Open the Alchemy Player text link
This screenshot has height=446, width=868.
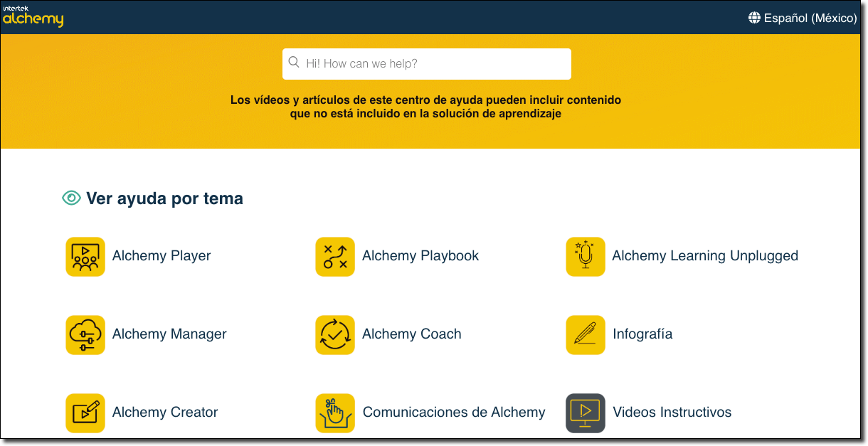click(162, 256)
